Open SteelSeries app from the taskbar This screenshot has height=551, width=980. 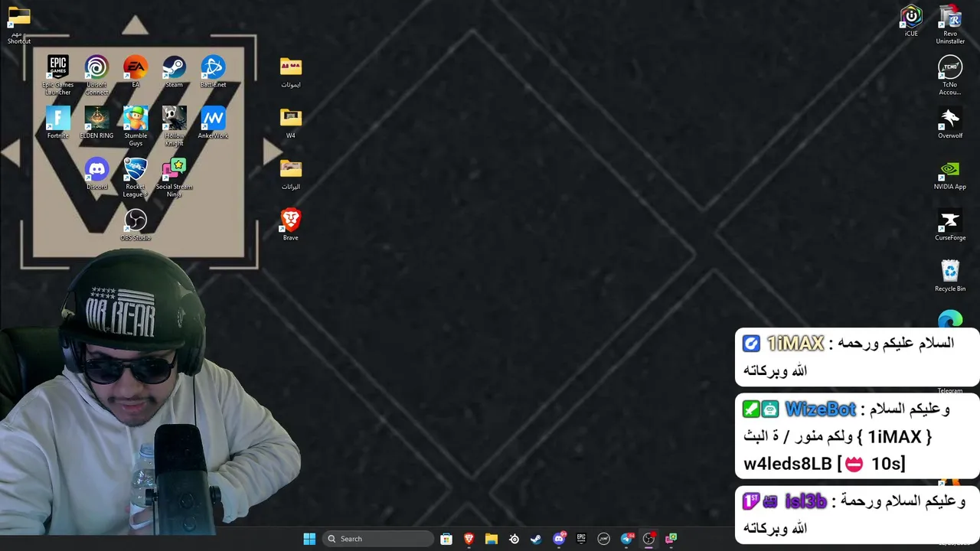tap(514, 539)
